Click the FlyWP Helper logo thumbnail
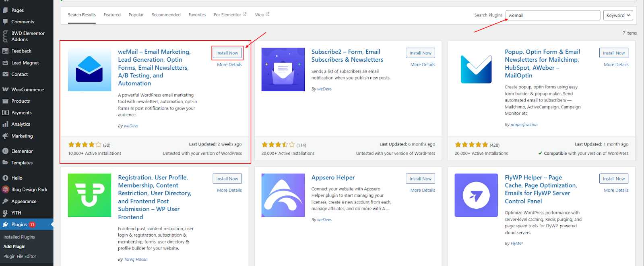This screenshot has width=644, height=266. [476, 195]
